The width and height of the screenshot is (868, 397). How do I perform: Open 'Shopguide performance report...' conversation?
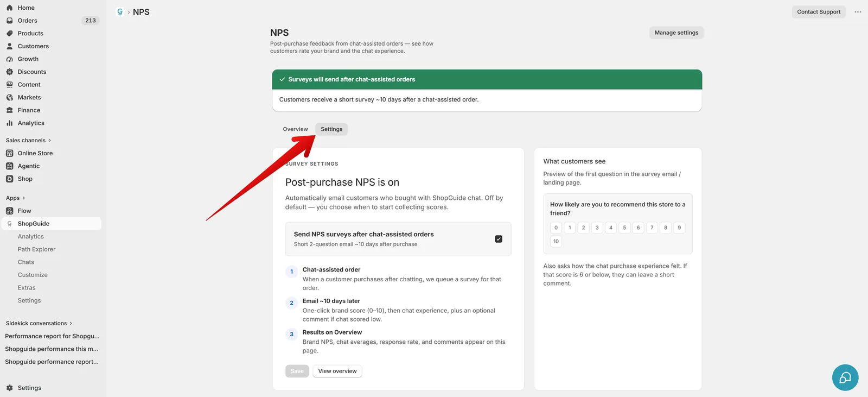[52, 362]
